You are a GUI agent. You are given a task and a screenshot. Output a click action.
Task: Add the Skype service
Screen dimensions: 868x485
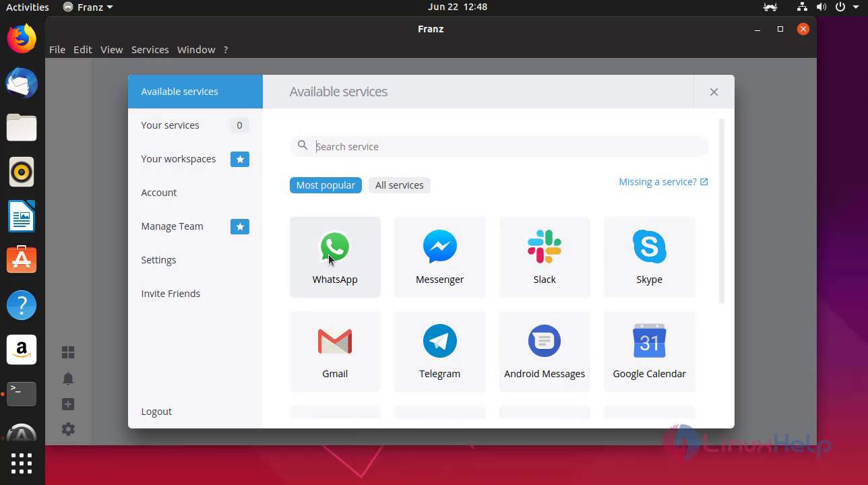649,257
